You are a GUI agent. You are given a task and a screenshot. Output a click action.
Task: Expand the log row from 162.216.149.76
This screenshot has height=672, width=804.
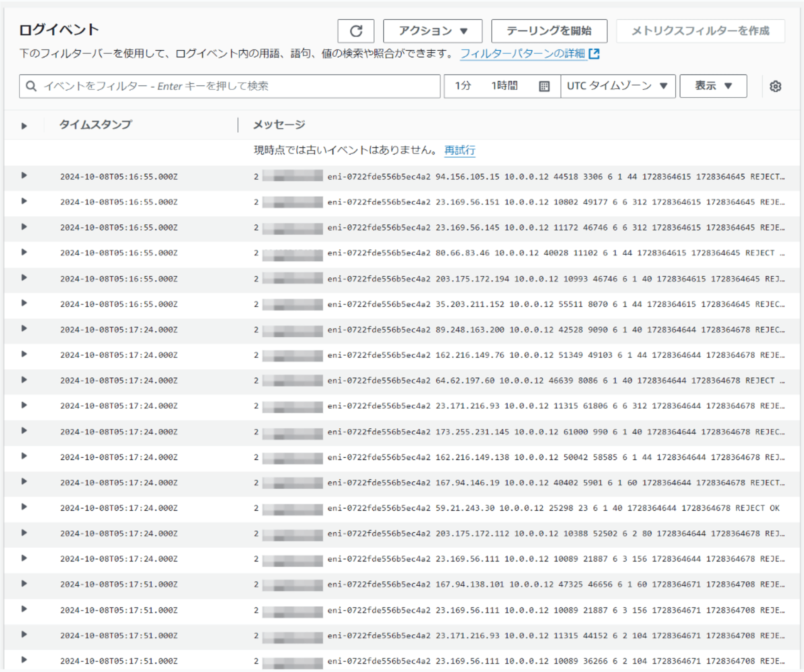pos(24,354)
